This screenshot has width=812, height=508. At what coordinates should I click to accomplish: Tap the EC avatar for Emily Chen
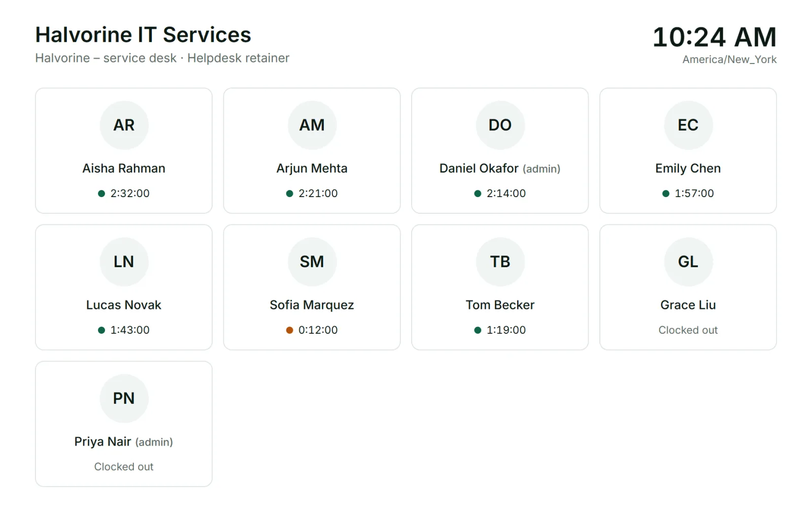pos(688,125)
